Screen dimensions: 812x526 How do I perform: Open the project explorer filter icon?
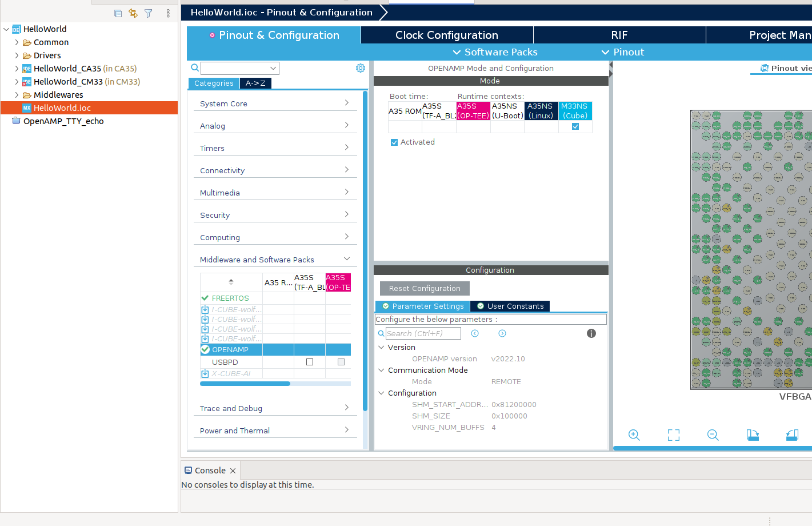point(148,13)
